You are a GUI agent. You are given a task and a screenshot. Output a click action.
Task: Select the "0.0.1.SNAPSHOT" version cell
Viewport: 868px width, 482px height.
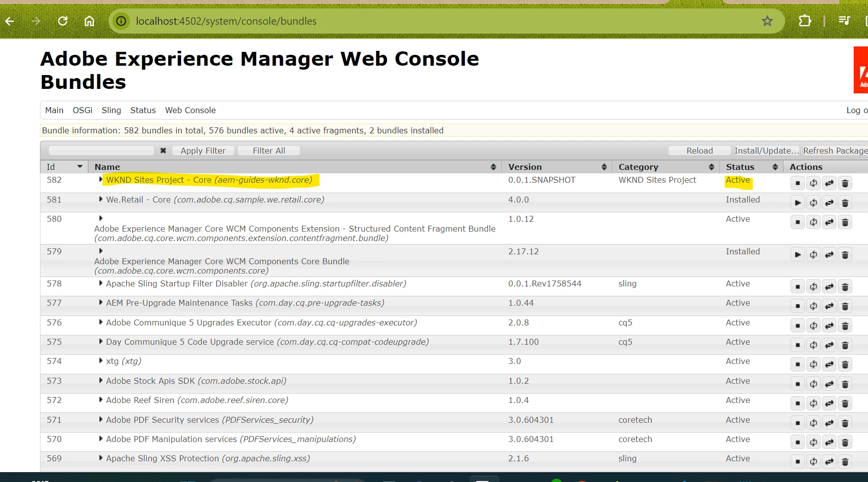(542, 180)
